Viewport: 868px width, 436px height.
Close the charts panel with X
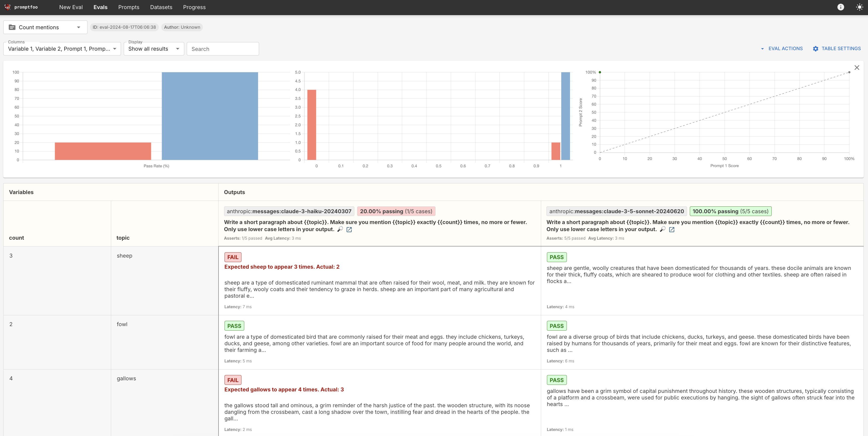(857, 67)
